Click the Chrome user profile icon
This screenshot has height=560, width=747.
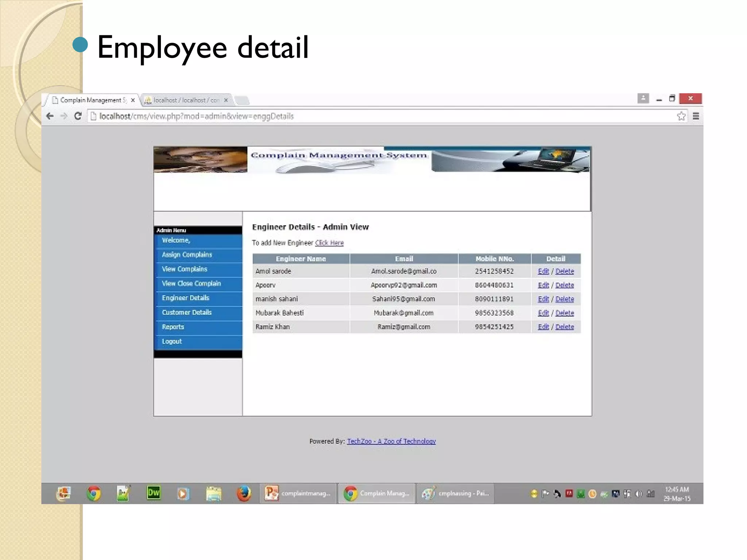[x=643, y=98]
